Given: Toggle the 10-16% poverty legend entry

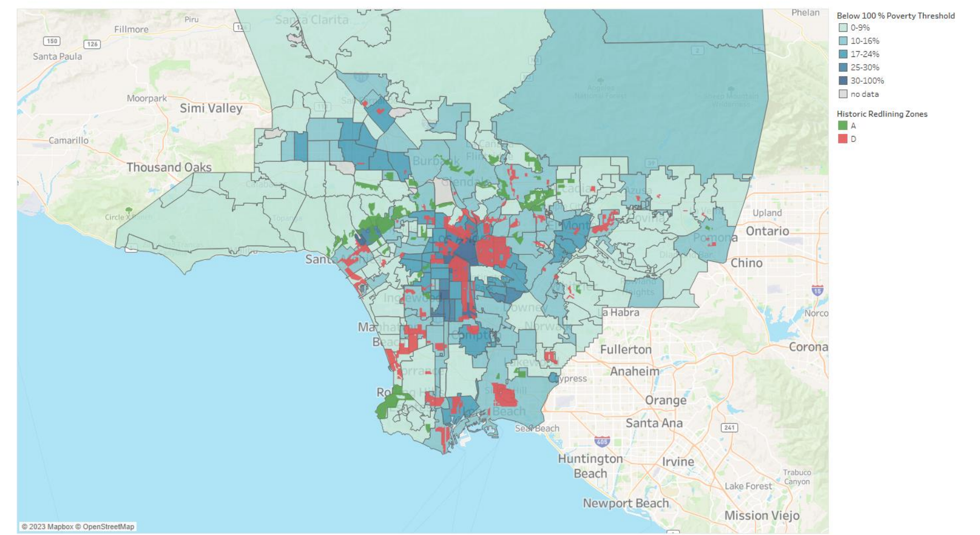Looking at the screenshot, I should click(842, 40).
